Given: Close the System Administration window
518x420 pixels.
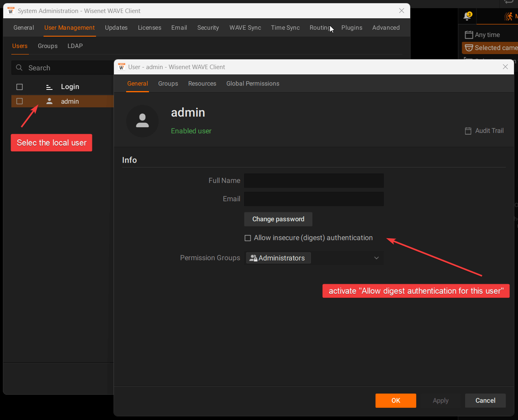Looking at the screenshot, I should (402, 11).
